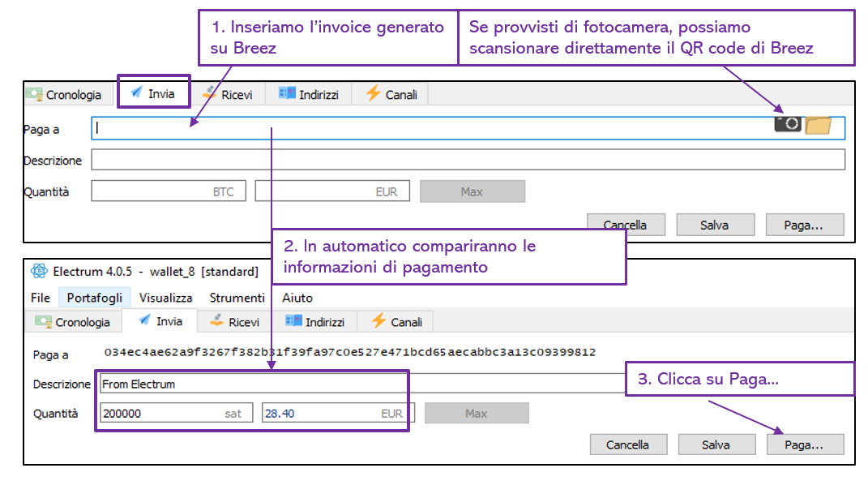Open the File menu
The image size is (868, 481).
[x=41, y=298]
